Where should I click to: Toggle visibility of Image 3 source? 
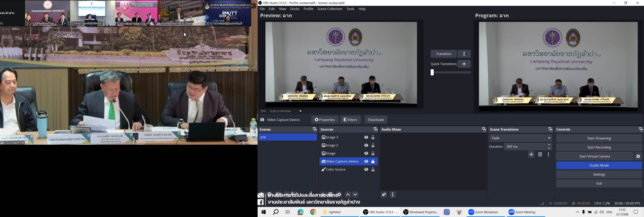coord(366,137)
